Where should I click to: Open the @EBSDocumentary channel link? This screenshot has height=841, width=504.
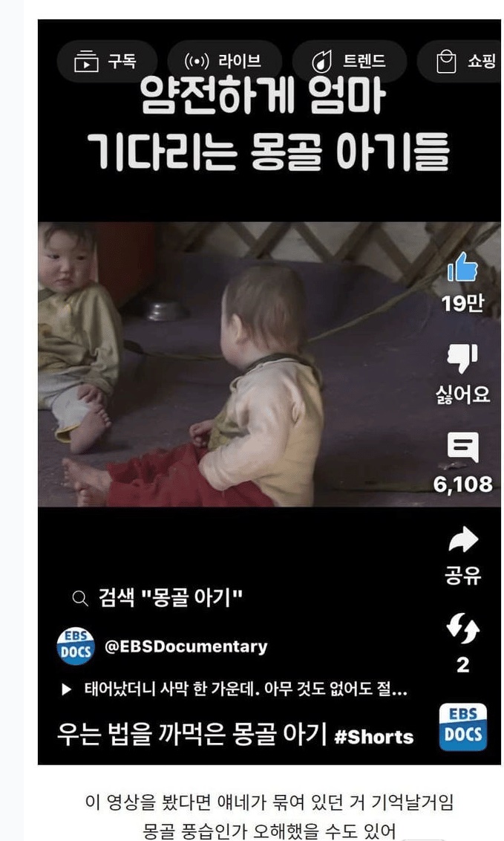186,646
